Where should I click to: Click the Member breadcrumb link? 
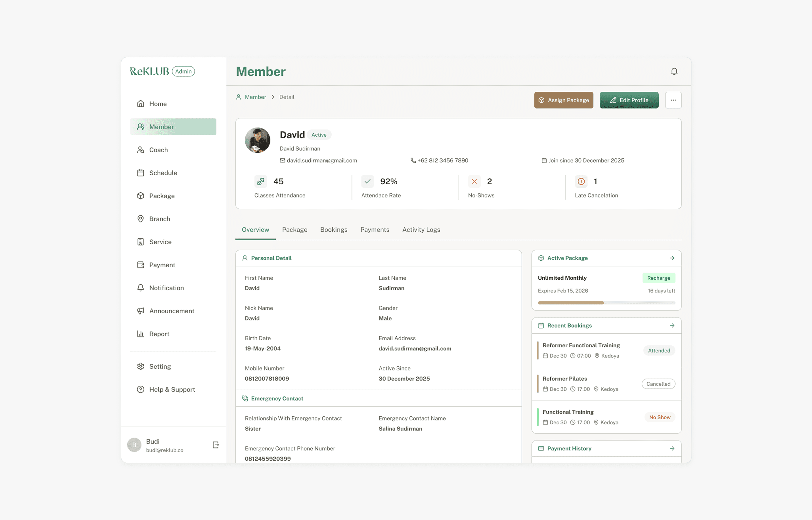[255, 97]
